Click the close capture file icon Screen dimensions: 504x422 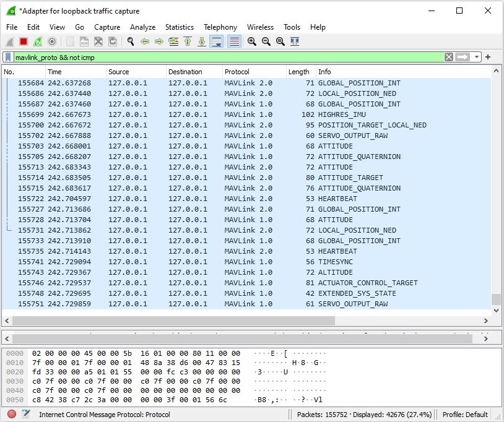(x=98, y=41)
